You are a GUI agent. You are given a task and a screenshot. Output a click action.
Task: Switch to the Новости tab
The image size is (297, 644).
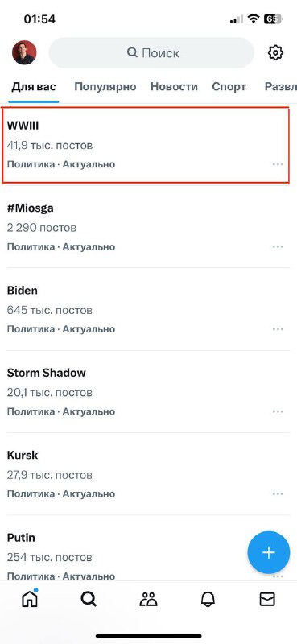coord(174,87)
